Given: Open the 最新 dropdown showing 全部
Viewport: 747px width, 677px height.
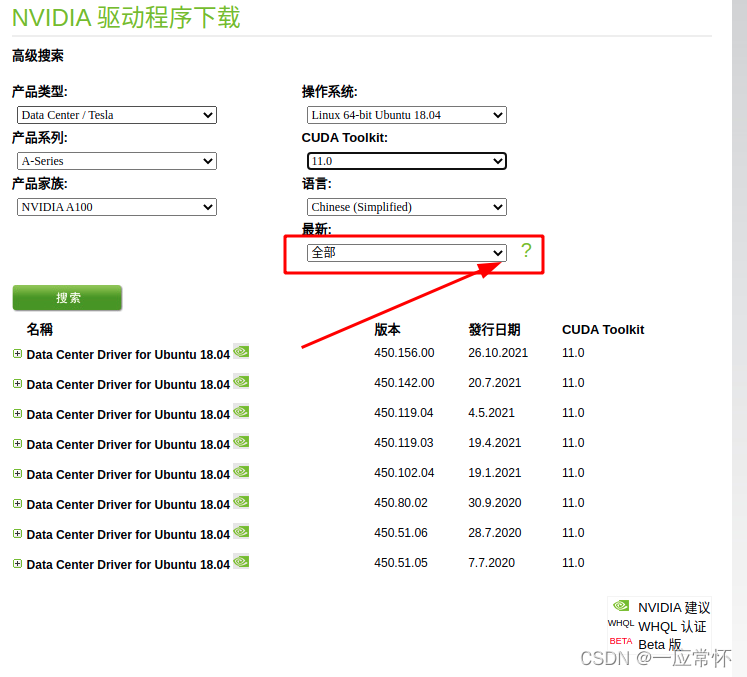Looking at the screenshot, I should [x=406, y=253].
